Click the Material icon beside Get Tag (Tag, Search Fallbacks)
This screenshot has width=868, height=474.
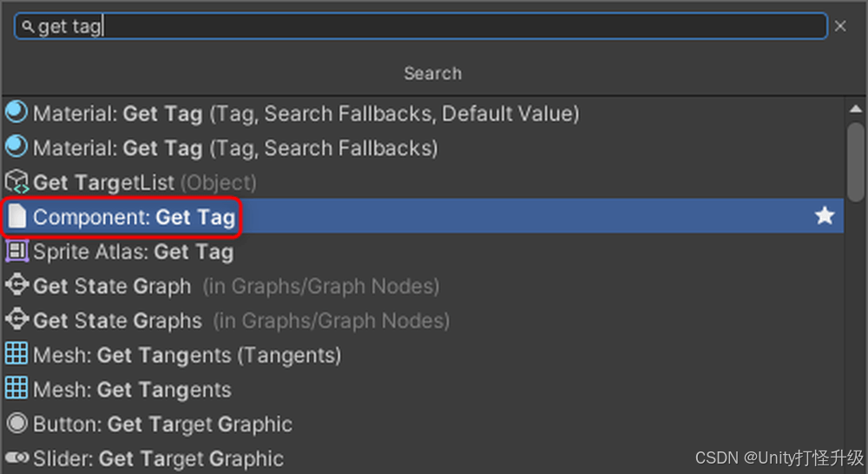point(16,148)
